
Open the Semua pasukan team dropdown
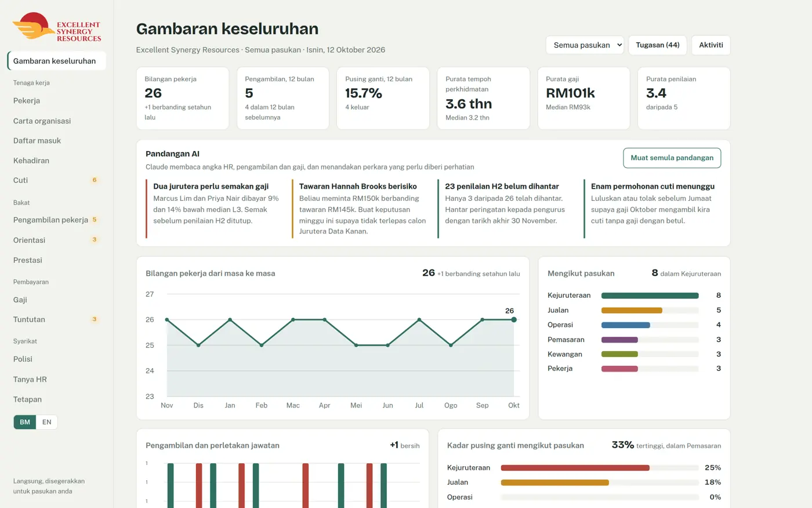585,45
